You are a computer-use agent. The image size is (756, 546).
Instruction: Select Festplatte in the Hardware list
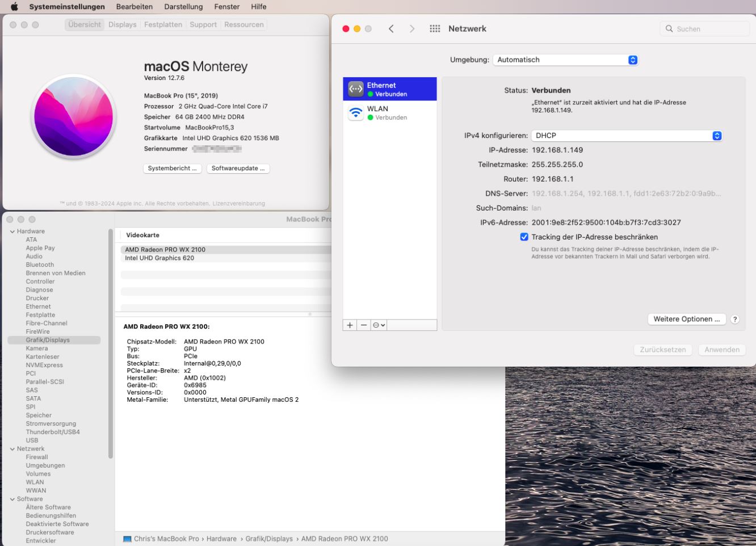tap(40, 315)
